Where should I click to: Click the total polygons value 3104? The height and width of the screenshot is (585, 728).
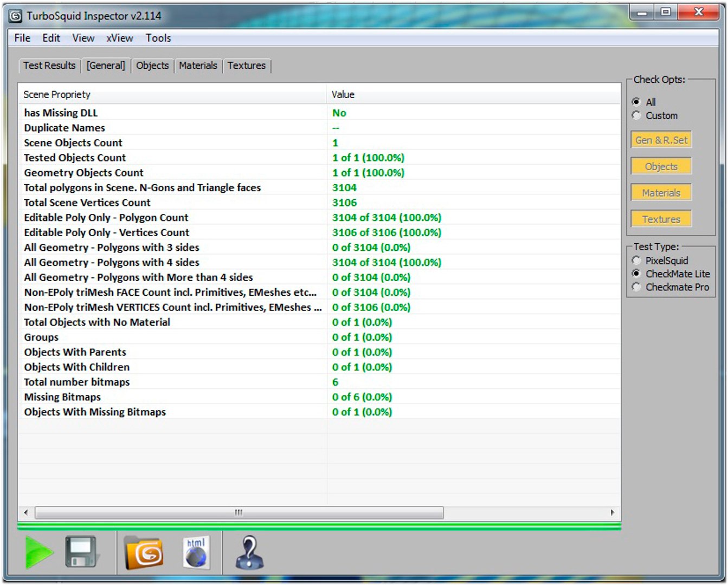click(x=345, y=187)
